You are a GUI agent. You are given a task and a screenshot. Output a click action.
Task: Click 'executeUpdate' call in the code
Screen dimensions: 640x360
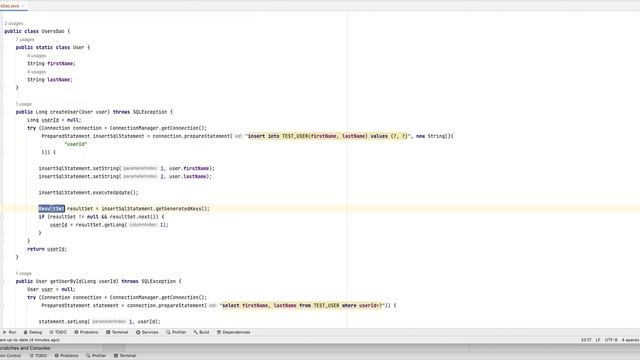click(x=111, y=193)
